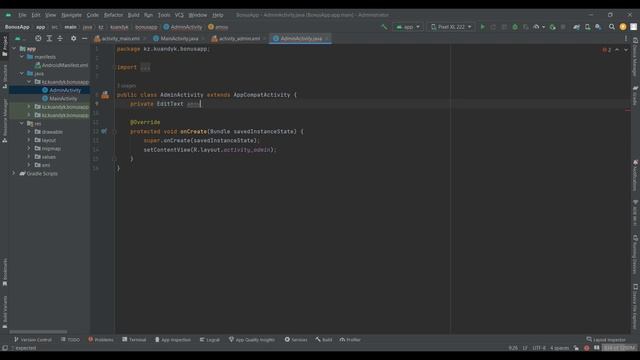Open the App Quality Insights tool window
This screenshot has height=360, width=640.
click(251, 340)
